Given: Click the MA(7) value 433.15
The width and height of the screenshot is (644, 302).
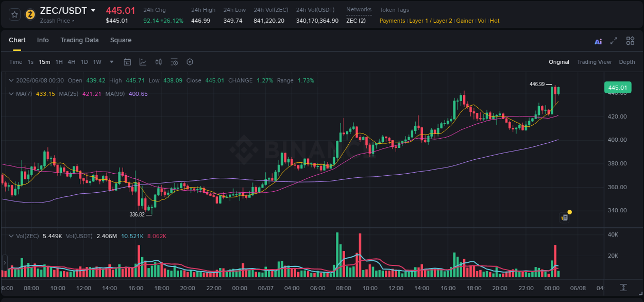Looking at the screenshot, I should tap(45, 94).
